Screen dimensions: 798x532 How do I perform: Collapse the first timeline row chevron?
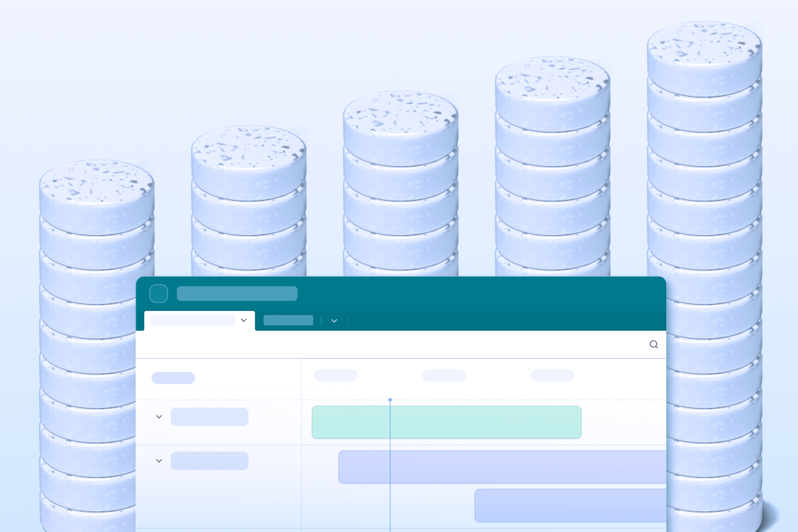[x=159, y=417]
